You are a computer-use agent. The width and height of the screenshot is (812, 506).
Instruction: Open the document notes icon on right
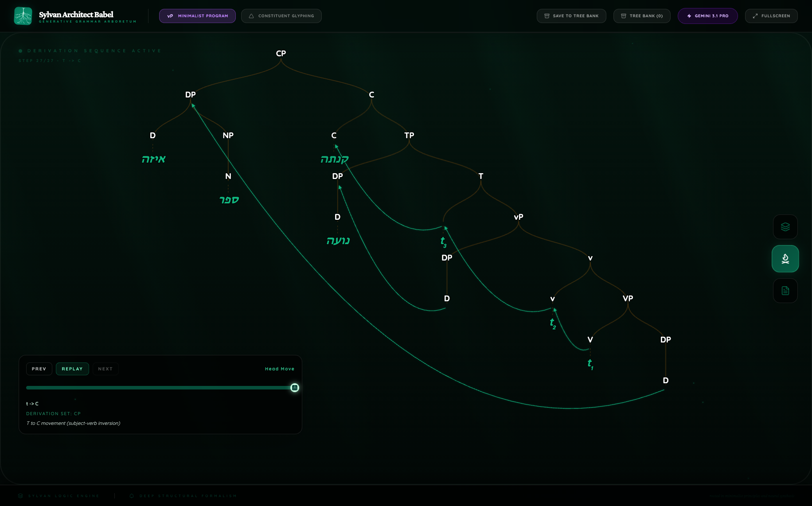click(785, 291)
